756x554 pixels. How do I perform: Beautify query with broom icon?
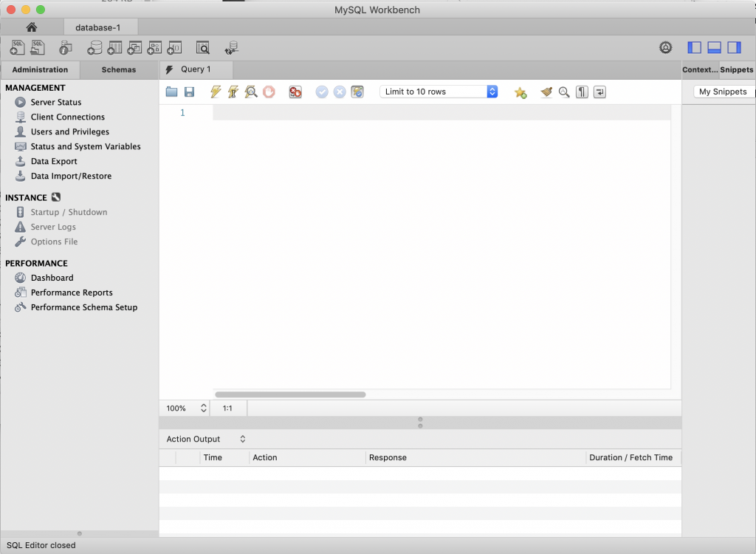point(546,92)
